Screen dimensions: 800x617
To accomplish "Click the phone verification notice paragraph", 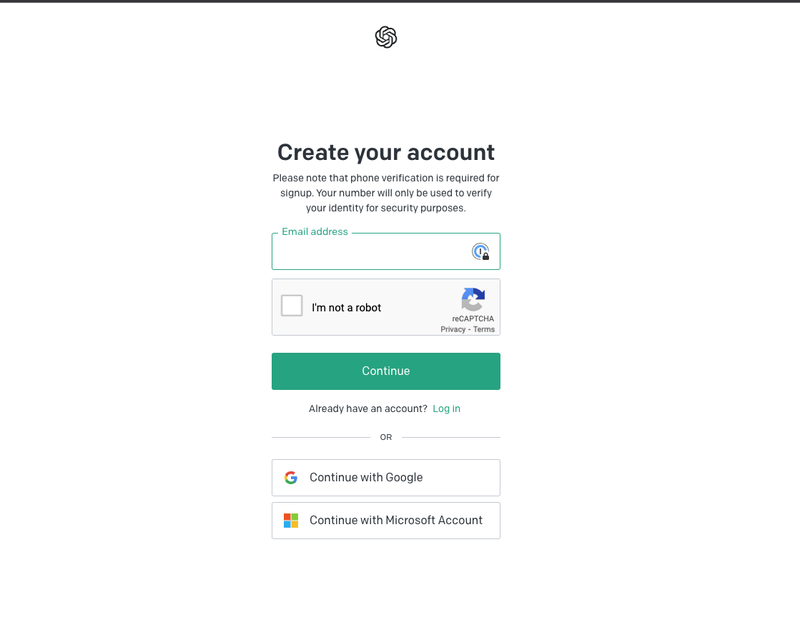I will click(386, 193).
